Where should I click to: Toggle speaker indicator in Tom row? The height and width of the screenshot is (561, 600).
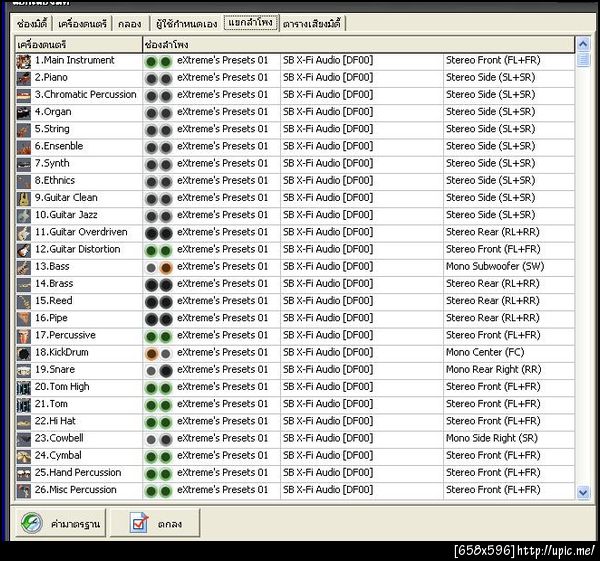pyautogui.click(x=158, y=405)
